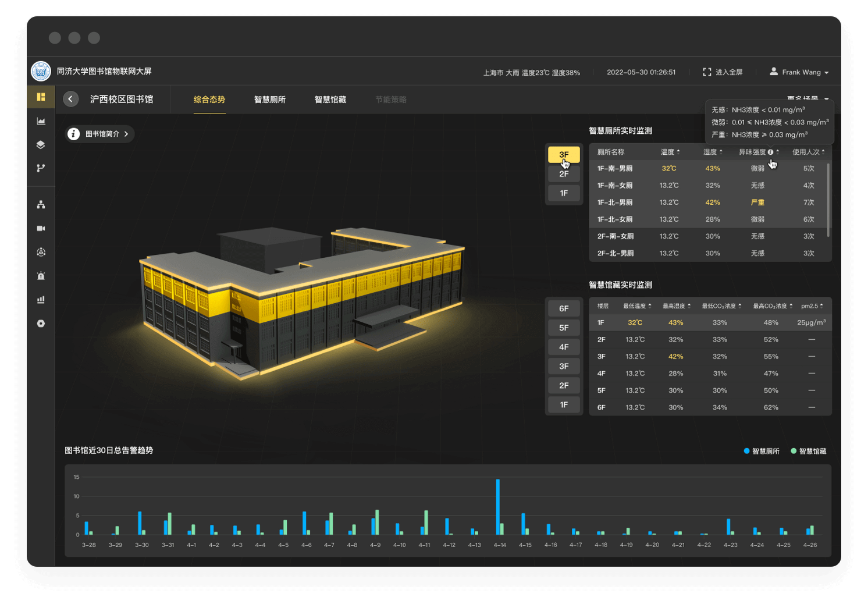The width and height of the screenshot is (868, 604).
Task: Switch to the 智慧馆藏 tab
Action: 330,100
